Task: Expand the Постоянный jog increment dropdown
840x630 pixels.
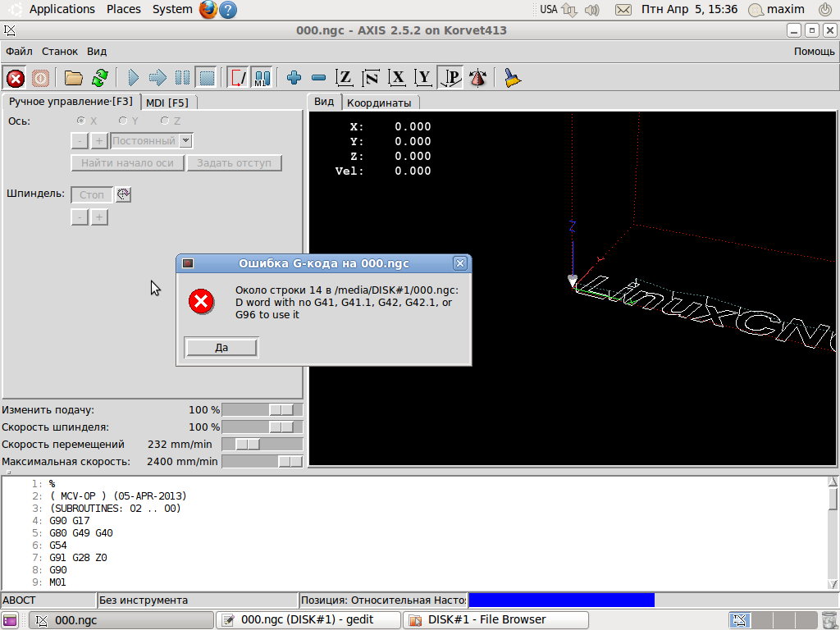Action: (185, 141)
